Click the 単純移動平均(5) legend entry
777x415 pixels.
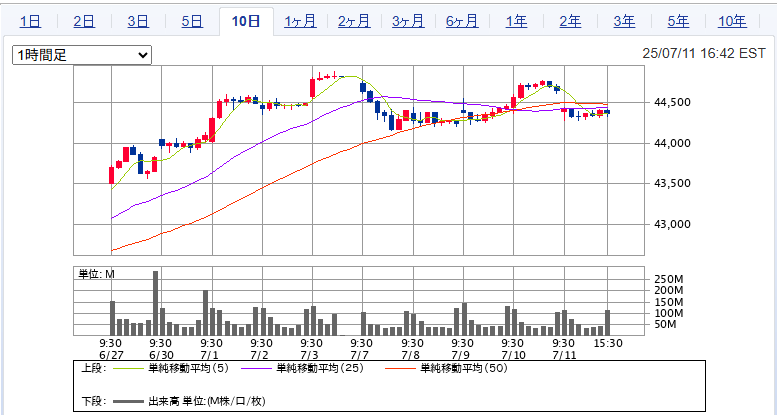tap(188, 368)
